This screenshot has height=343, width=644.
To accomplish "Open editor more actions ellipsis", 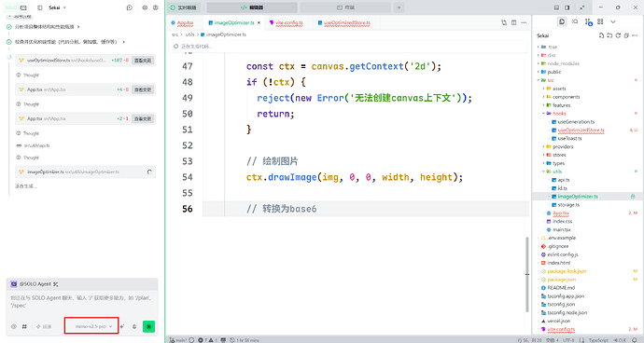I will (524, 23).
